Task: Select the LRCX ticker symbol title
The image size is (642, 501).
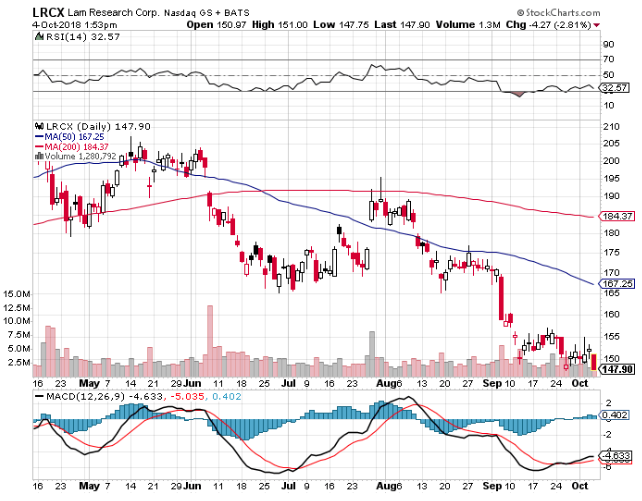Action: pyautogui.click(x=49, y=9)
